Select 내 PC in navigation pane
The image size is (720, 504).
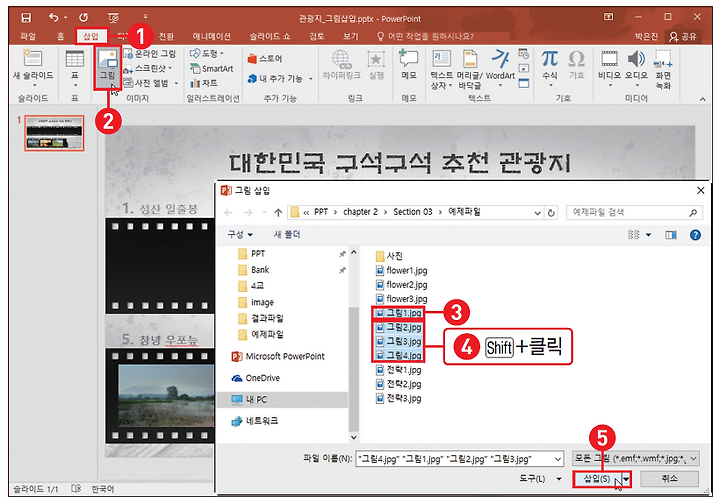click(283, 399)
